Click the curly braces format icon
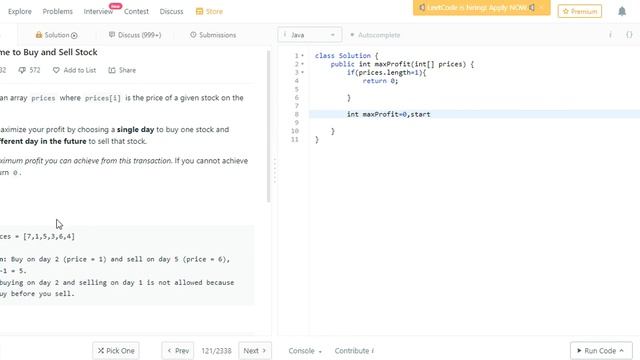640x360 pixels. pyautogui.click(x=629, y=35)
